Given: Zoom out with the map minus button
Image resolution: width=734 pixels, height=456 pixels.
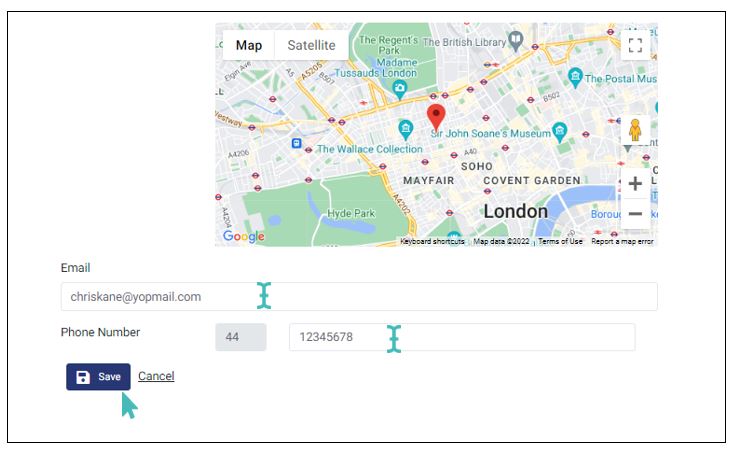Looking at the screenshot, I should (635, 214).
